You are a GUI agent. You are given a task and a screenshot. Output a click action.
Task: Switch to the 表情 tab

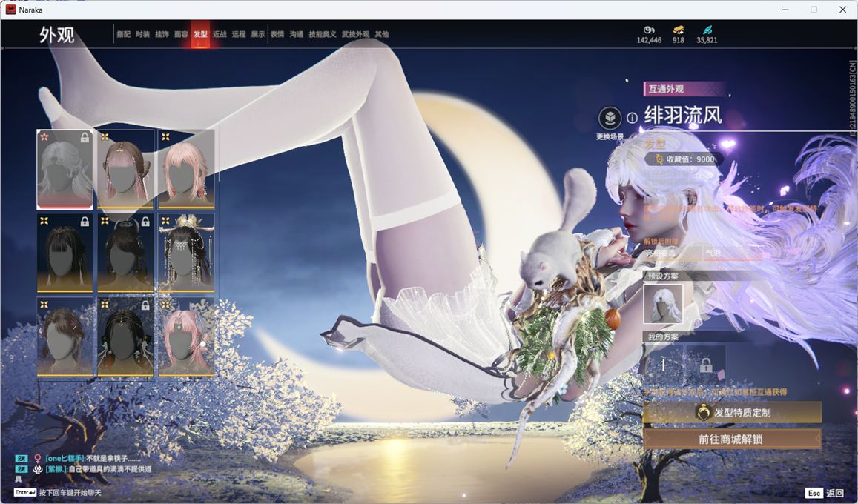[x=277, y=34]
